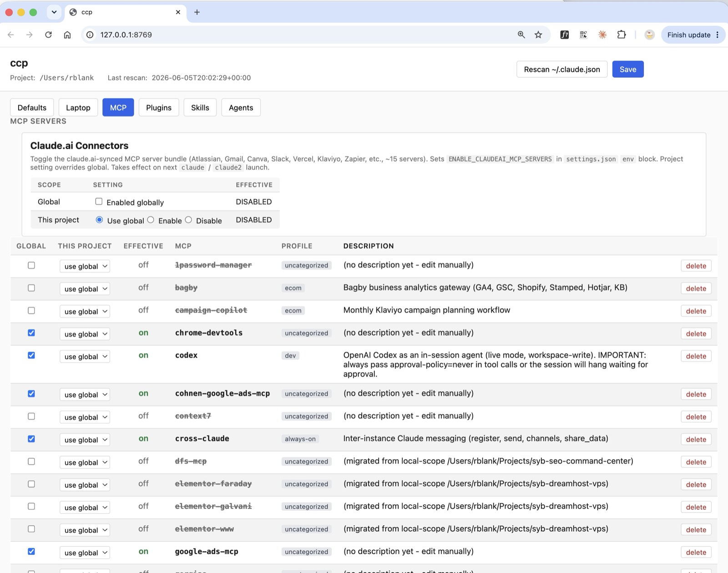Enable bagby global checkbox
Image resolution: width=728 pixels, height=573 pixels.
(31, 288)
